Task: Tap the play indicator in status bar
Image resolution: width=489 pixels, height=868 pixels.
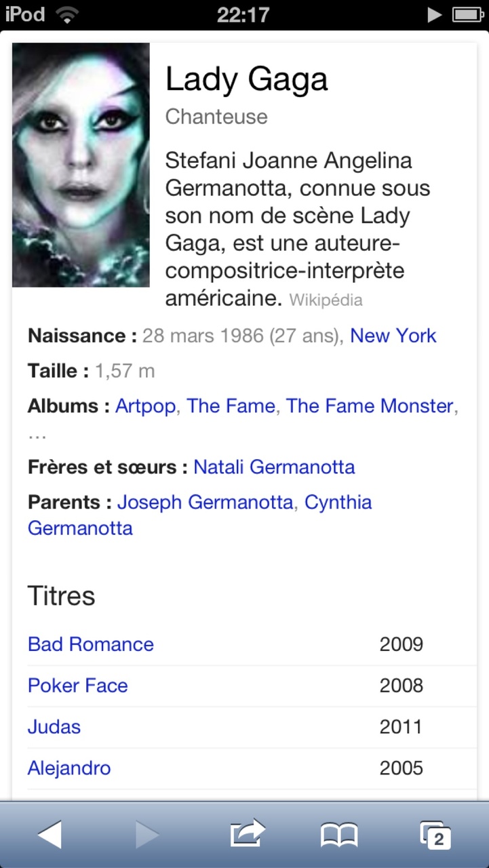Action: click(x=435, y=15)
